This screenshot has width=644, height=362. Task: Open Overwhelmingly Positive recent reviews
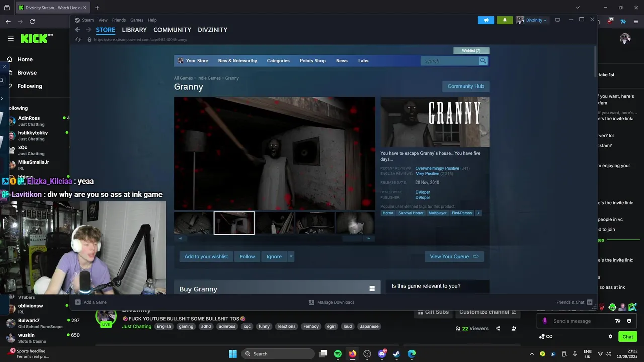click(437, 168)
